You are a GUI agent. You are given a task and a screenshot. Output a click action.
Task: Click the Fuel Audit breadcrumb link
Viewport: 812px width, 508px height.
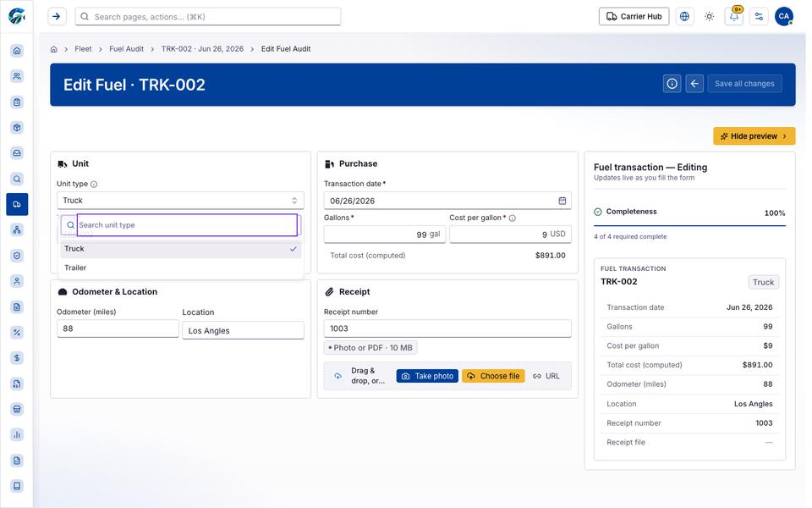[x=126, y=49]
